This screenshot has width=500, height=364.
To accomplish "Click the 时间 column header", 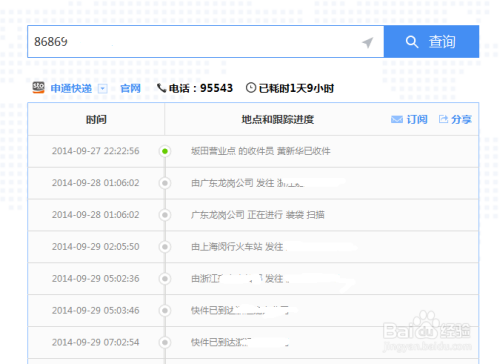I will (x=96, y=119).
